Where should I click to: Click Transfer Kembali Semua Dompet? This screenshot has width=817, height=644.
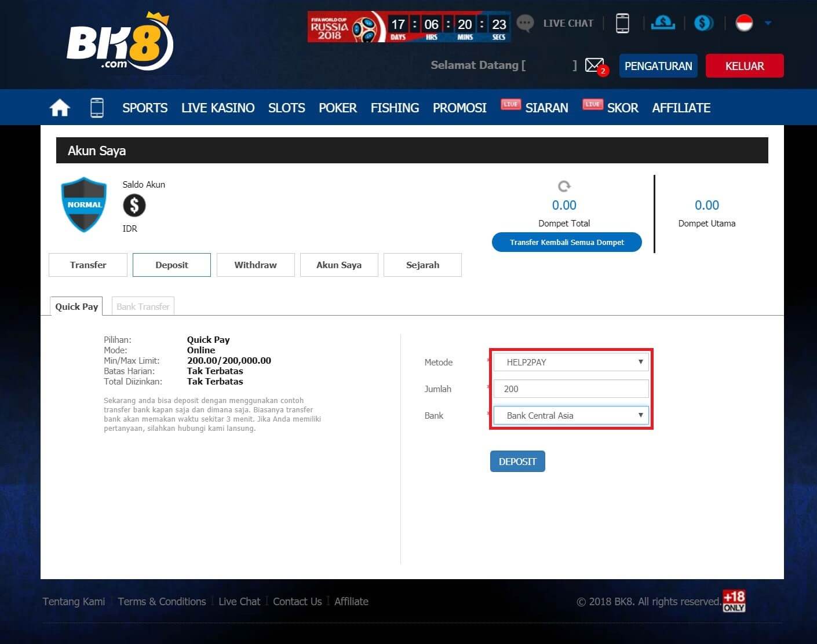click(x=567, y=242)
